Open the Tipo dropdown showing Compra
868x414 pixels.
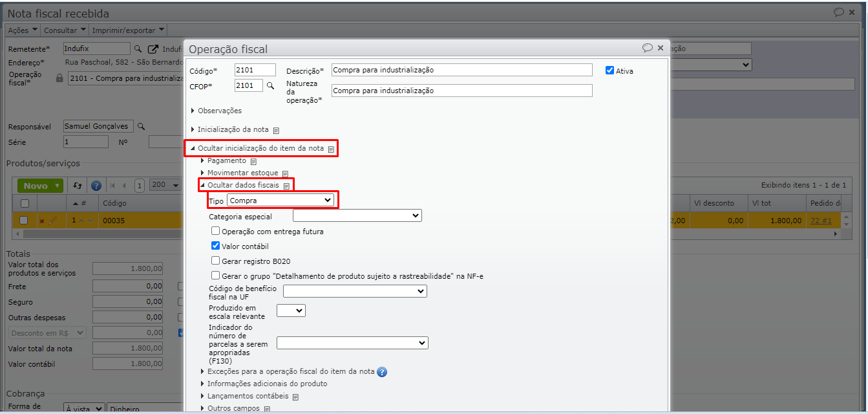pos(281,201)
